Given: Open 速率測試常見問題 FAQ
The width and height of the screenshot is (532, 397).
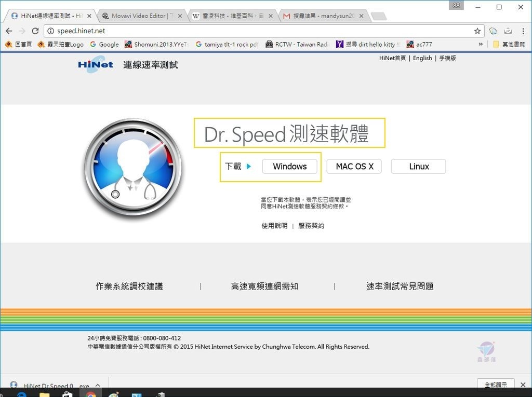Looking at the screenshot, I should click(400, 286).
